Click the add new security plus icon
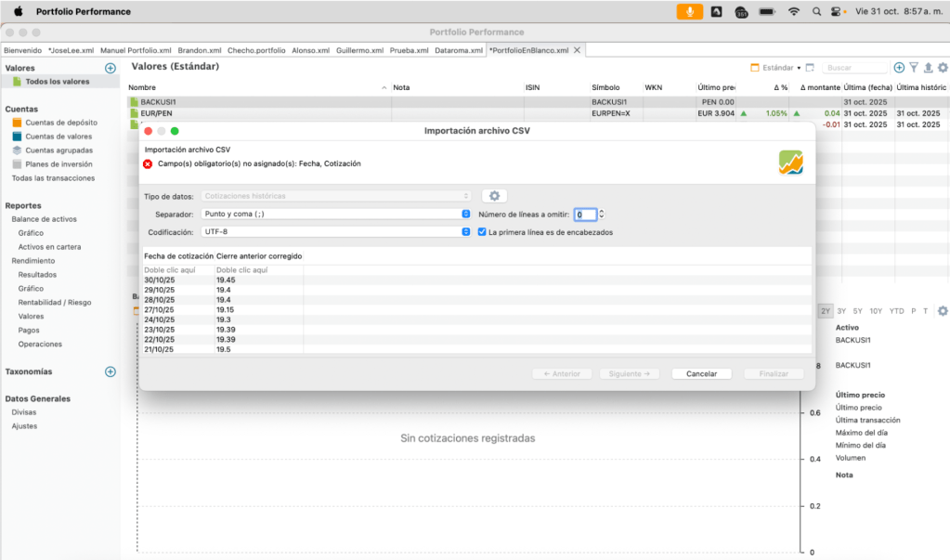 click(x=898, y=68)
